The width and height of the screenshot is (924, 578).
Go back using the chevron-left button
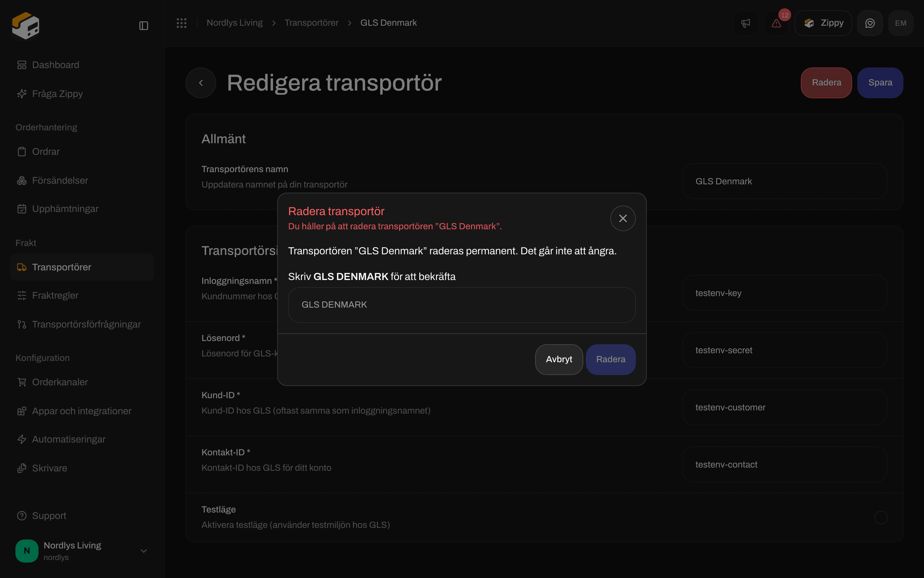tap(201, 83)
